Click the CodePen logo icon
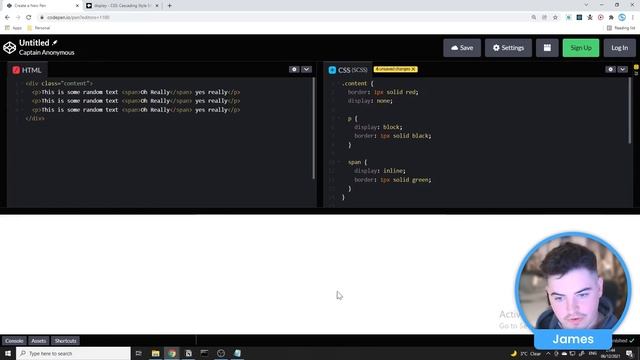This screenshot has height=360, width=640. 9,47
